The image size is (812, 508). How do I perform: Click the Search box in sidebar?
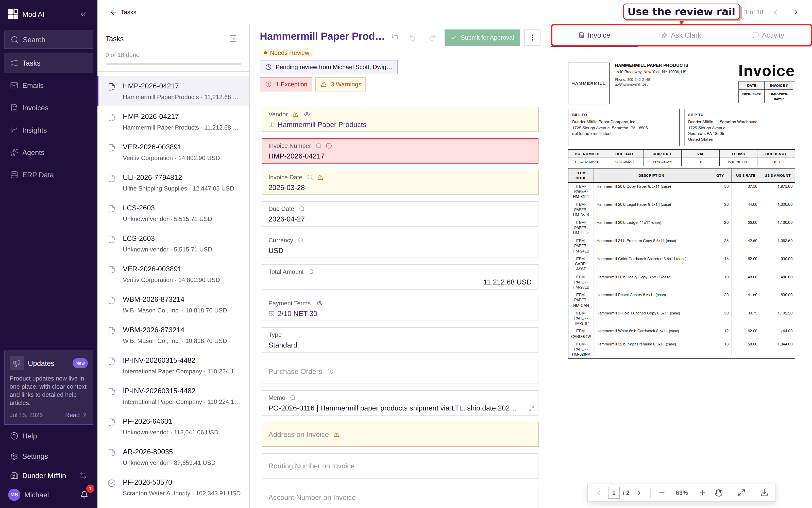point(49,40)
